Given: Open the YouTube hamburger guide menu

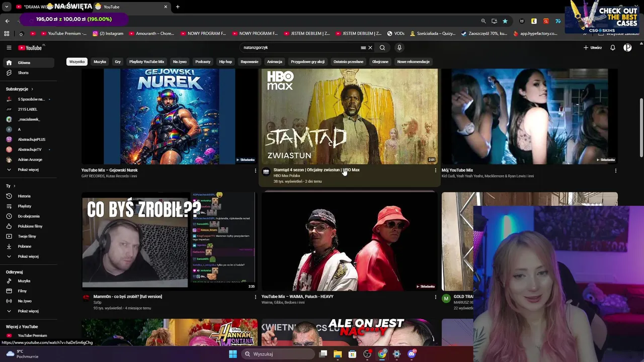Looking at the screenshot, I should click(x=9, y=48).
